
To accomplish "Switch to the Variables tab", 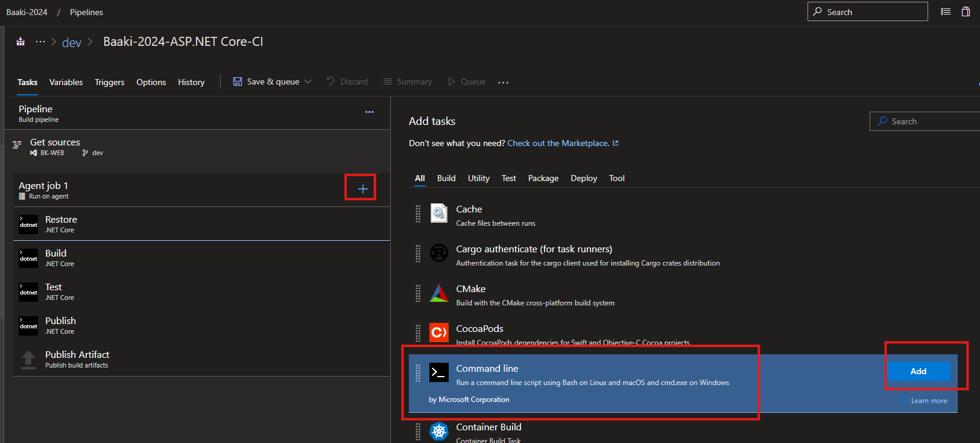I will 66,82.
